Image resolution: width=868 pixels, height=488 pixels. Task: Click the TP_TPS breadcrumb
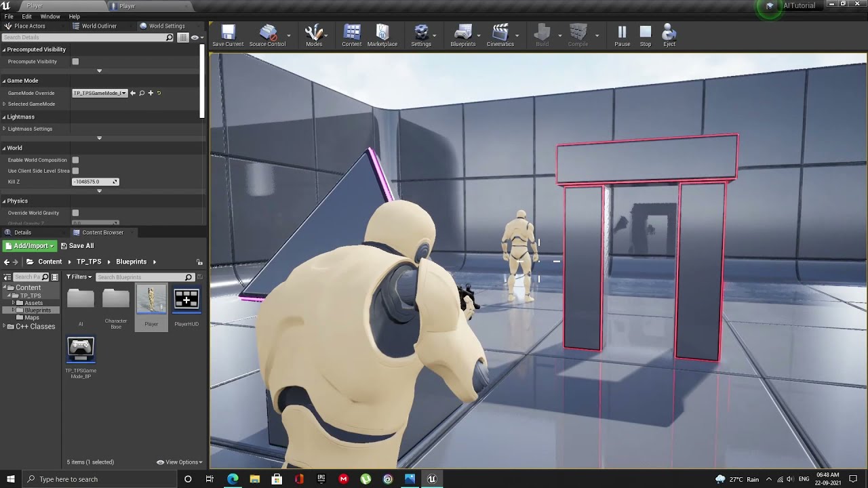point(89,262)
